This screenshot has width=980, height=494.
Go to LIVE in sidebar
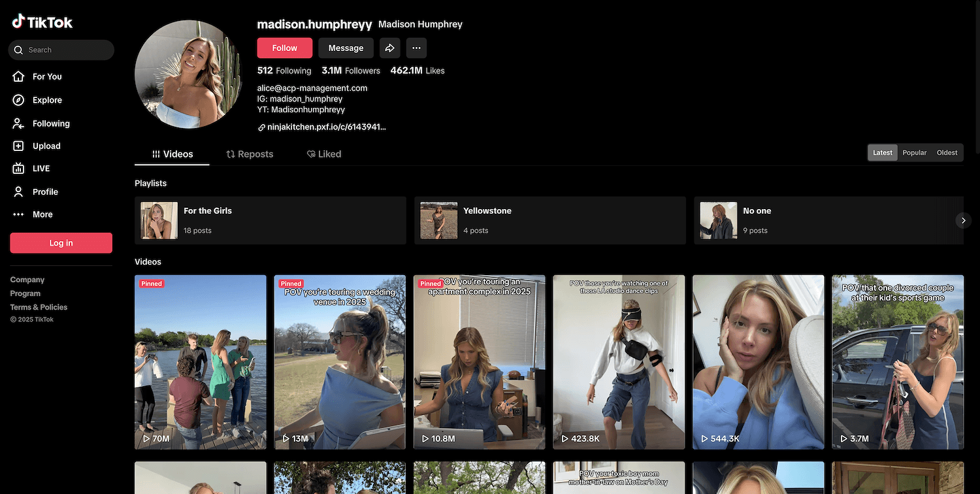coord(41,169)
